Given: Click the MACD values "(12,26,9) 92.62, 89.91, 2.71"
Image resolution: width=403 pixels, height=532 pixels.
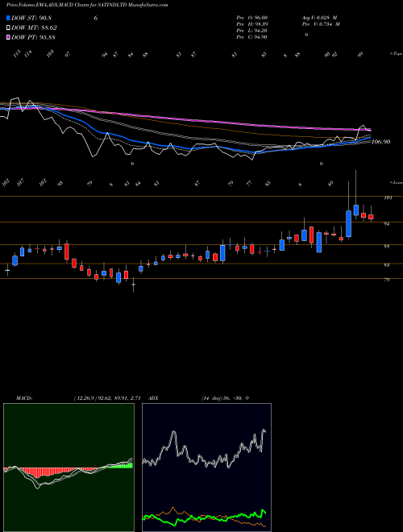Looking at the screenshot, I should point(107,397).
